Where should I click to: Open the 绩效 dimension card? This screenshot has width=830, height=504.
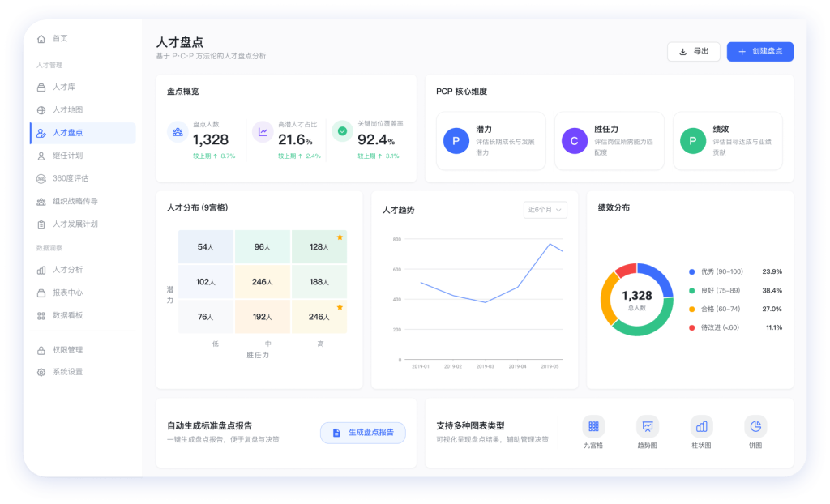728,141
